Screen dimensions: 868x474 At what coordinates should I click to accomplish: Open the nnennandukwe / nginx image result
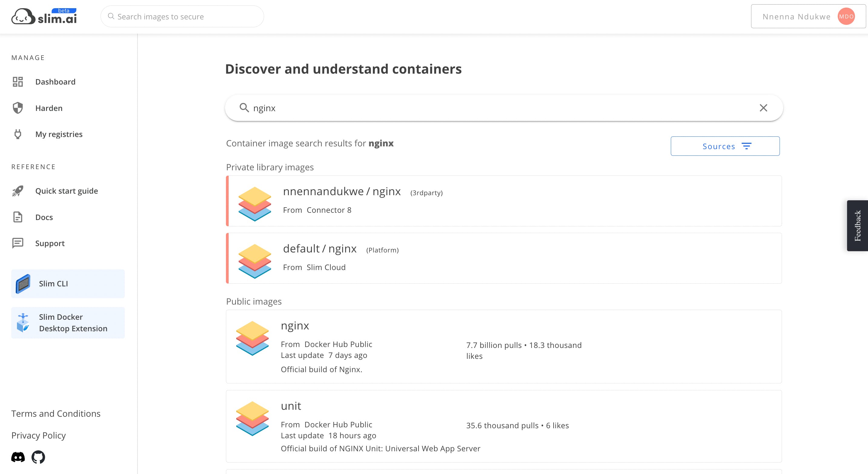(342, 192)
